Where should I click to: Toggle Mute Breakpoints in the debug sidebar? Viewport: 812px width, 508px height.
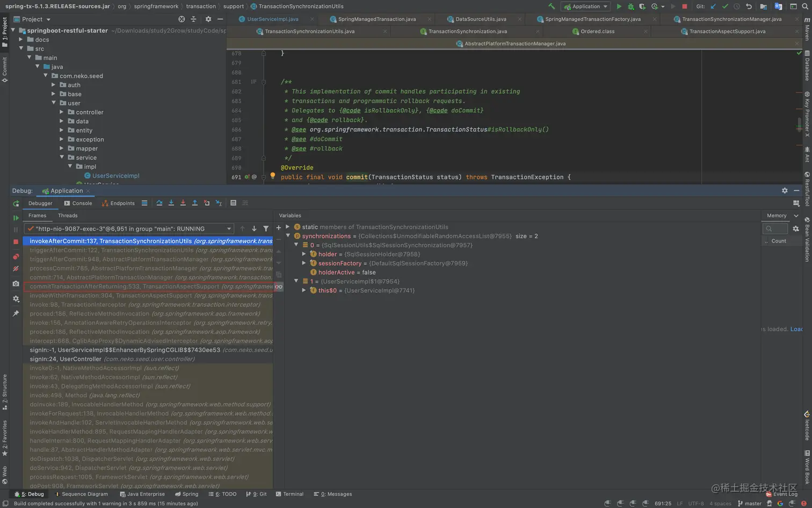click(x=16, y=268)
